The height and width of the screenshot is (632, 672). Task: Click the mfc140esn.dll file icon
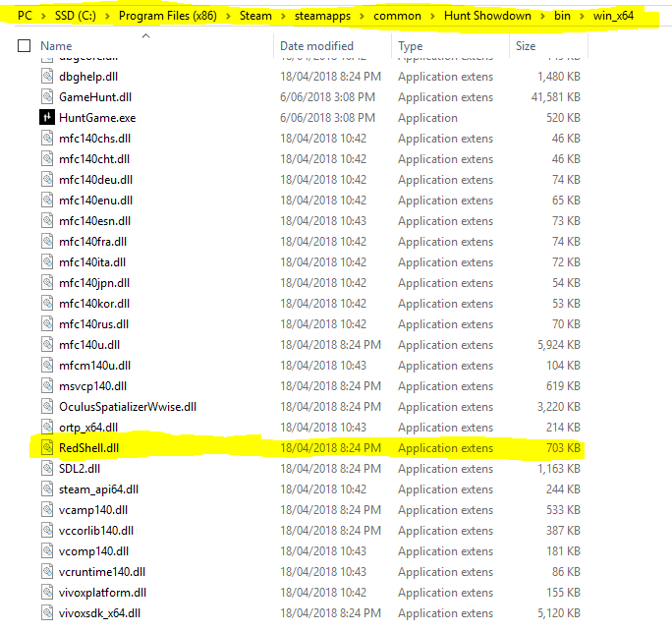click(47, 221)
